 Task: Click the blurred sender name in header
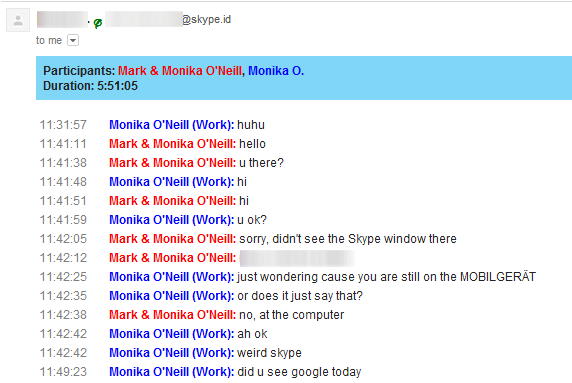point(62,19)
